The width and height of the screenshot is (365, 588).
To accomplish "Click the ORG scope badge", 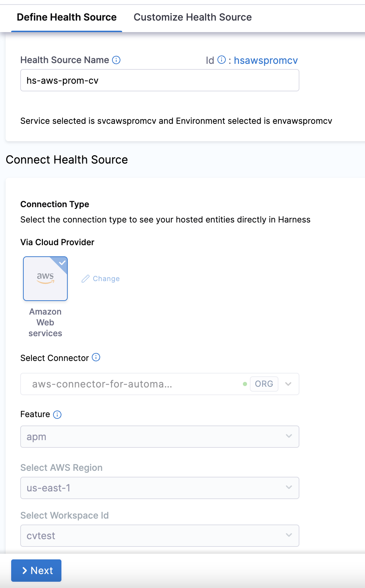I will [264, 384].
